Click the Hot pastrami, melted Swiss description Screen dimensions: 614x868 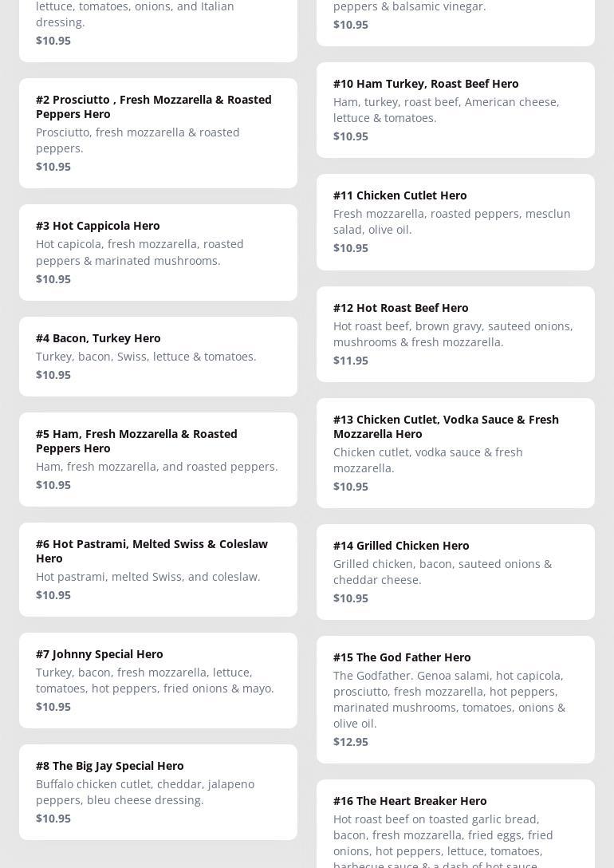click(x=148, y=577)
